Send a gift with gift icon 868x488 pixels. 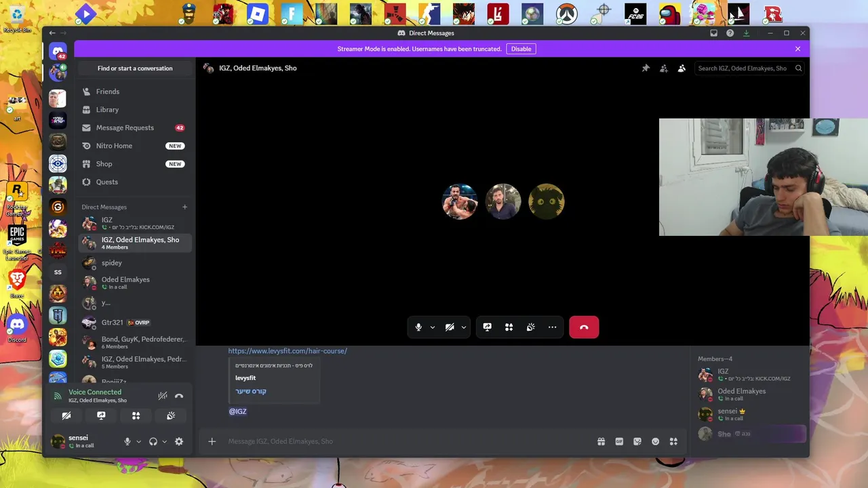point(601,441)
